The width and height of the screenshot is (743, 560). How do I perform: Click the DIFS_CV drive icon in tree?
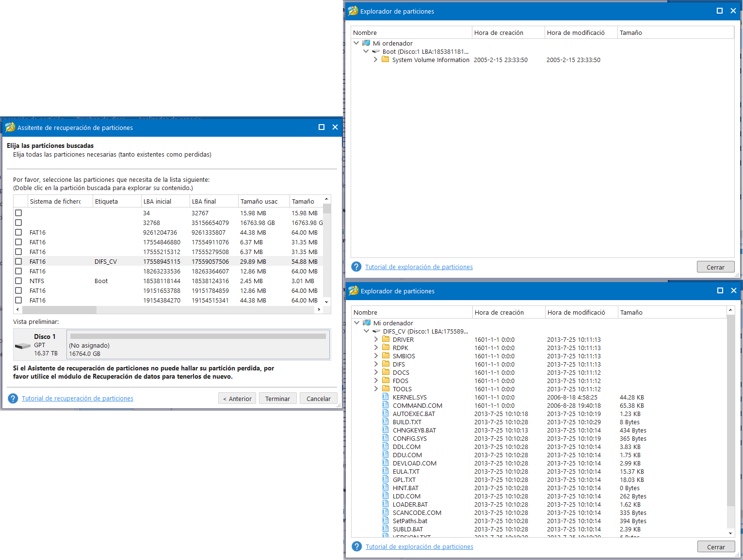376,331
